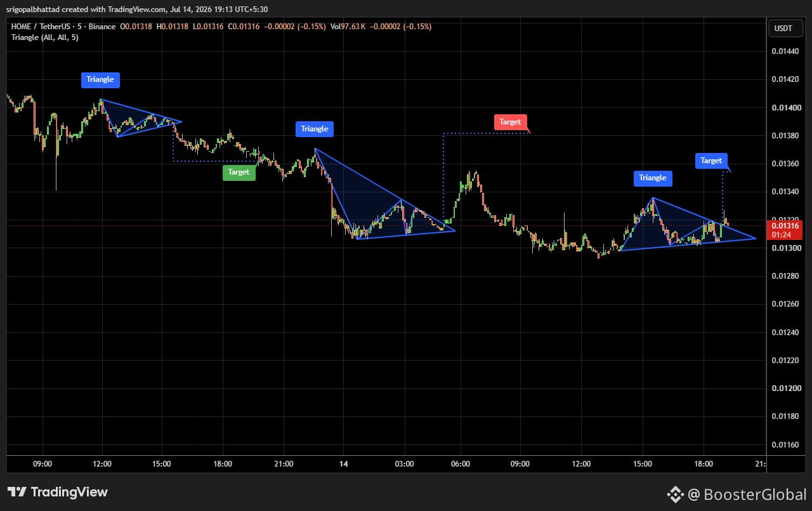
Task: Select the Triangle (All, All, 5) indicator legend
Action: pos(44,37)
